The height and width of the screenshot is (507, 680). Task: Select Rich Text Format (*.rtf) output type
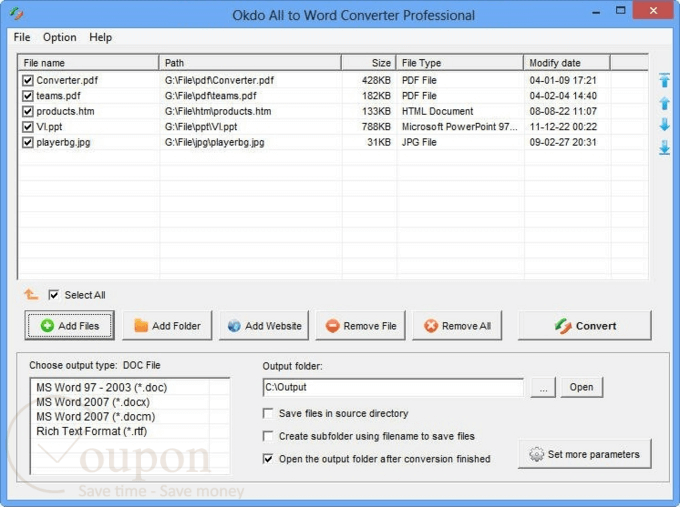click(x=92, y=431)
